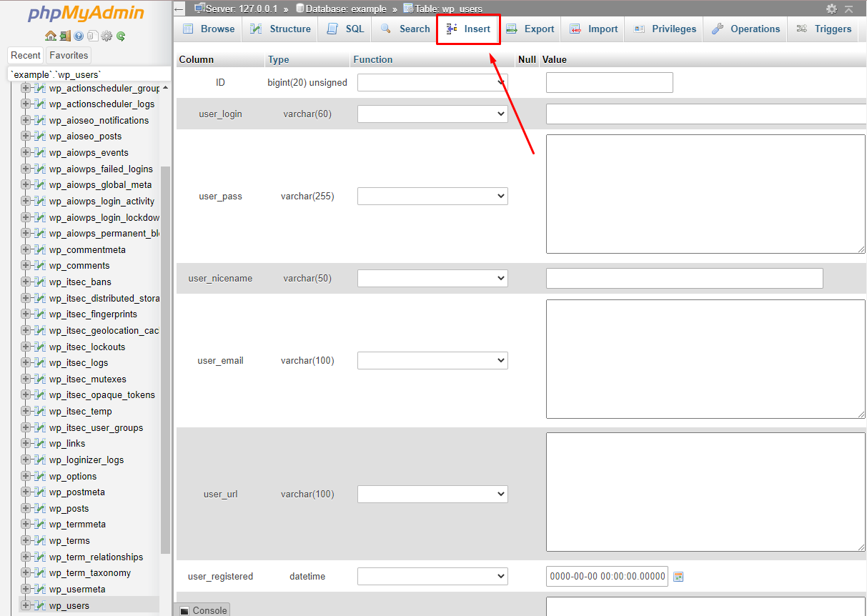Expand wp_options tree node plus icon

[x=26, y=476]
